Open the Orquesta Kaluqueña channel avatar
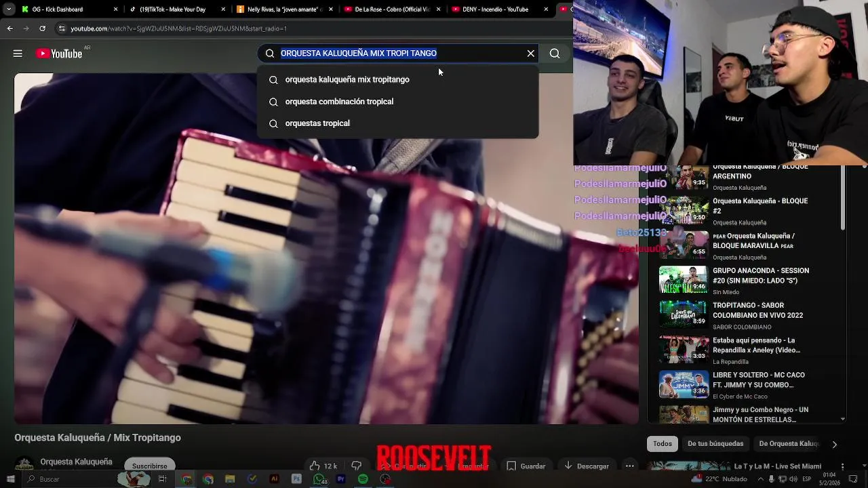Viewport: 868px width, 488px height. (x=24, y=465)
